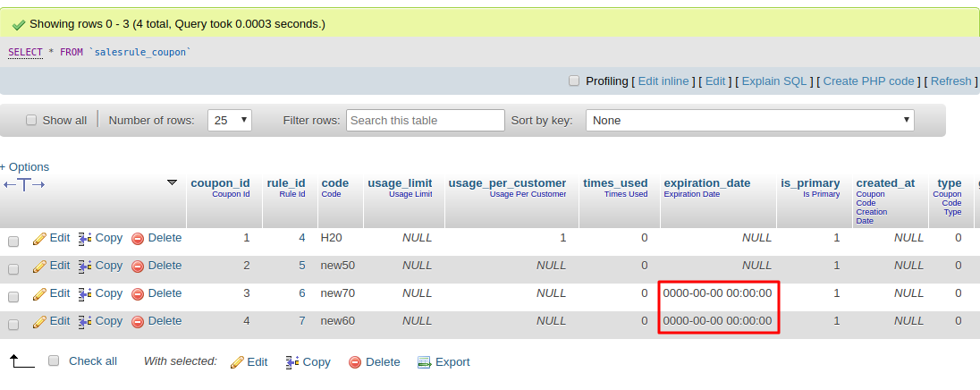Tick the checkbox for row new70
This screenshot has width=980, height=390.
click(x=13, y=297)
